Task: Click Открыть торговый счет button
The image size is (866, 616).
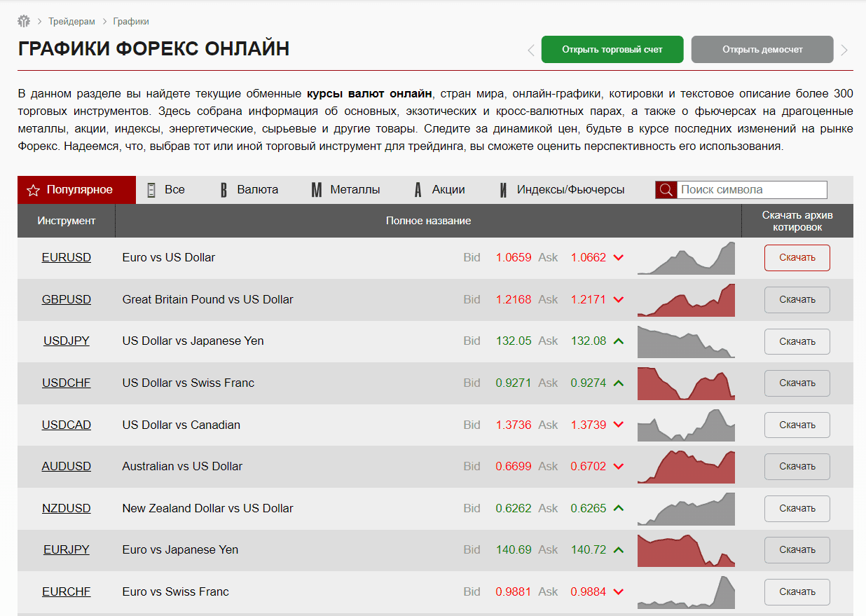Action: pos(612,50)
